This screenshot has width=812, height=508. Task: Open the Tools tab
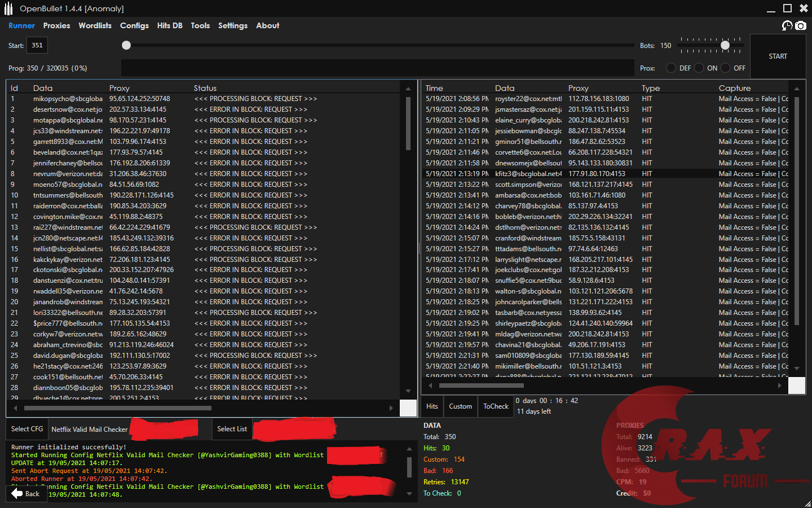200,25
